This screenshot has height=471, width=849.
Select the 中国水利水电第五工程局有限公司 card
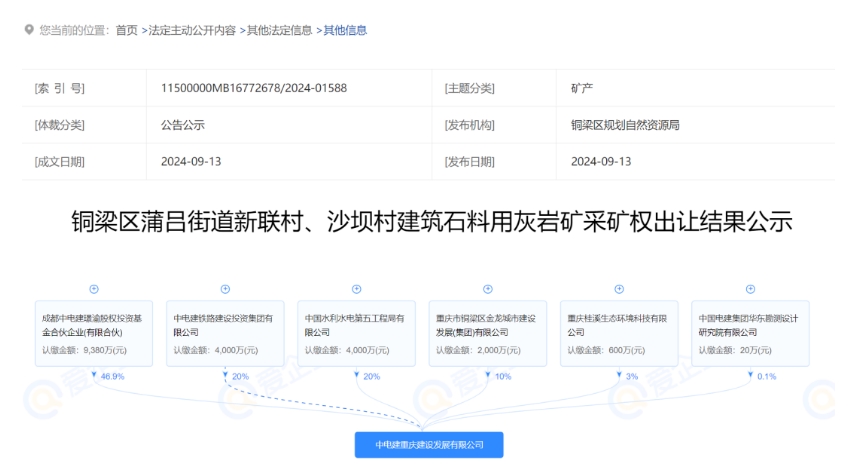(357, 333)
